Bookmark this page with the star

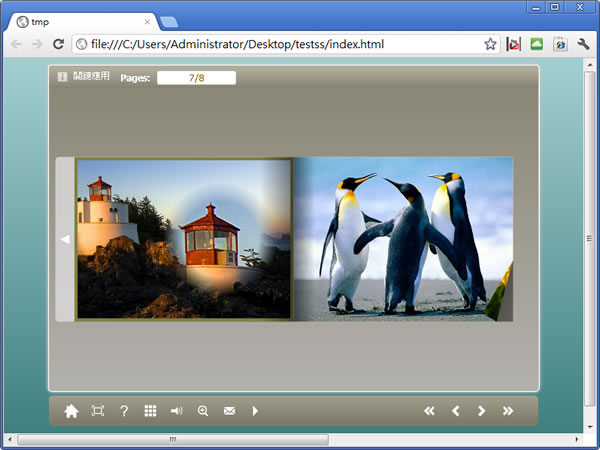tap(490, 44)
